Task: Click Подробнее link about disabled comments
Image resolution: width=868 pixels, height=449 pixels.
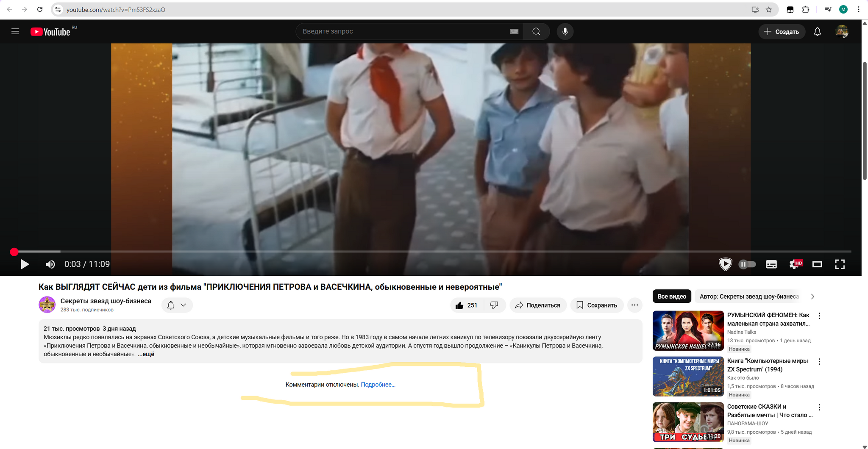Action: (378, 385)
